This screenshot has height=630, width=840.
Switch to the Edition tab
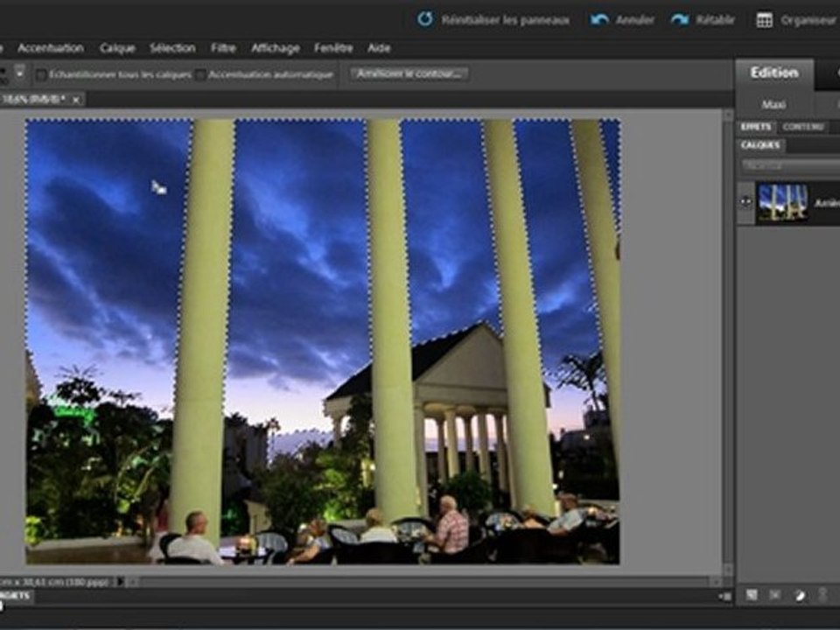point(774,73)
